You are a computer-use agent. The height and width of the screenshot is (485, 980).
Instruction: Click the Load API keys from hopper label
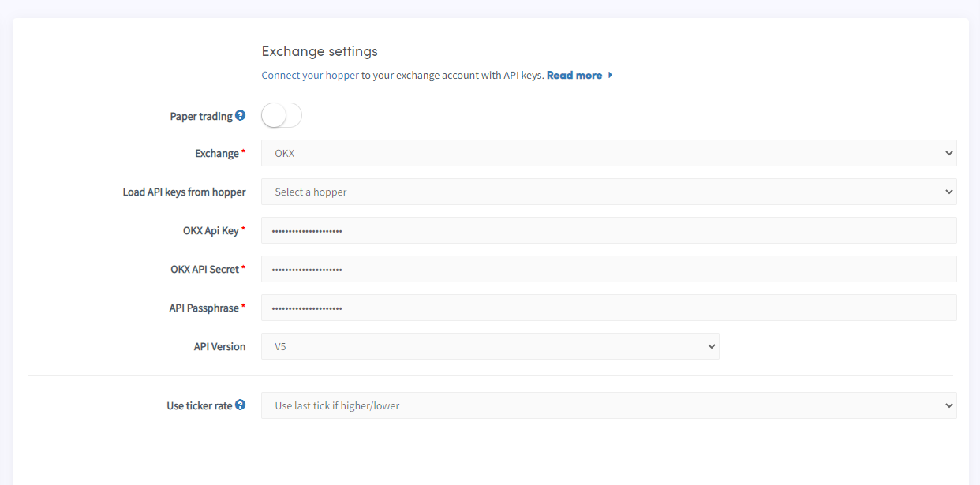click(184, 192)
